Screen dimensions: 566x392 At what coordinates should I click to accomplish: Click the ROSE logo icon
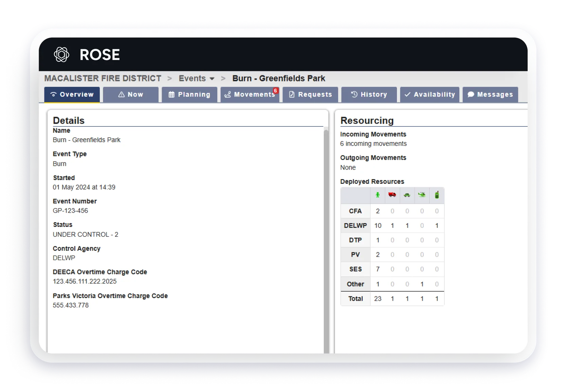[x=61, y=54]
